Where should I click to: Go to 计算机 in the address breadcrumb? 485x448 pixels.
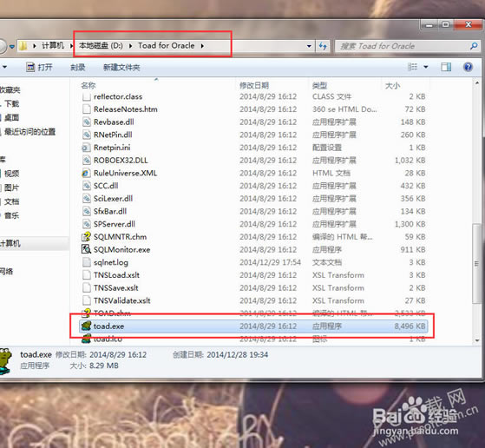53,45
